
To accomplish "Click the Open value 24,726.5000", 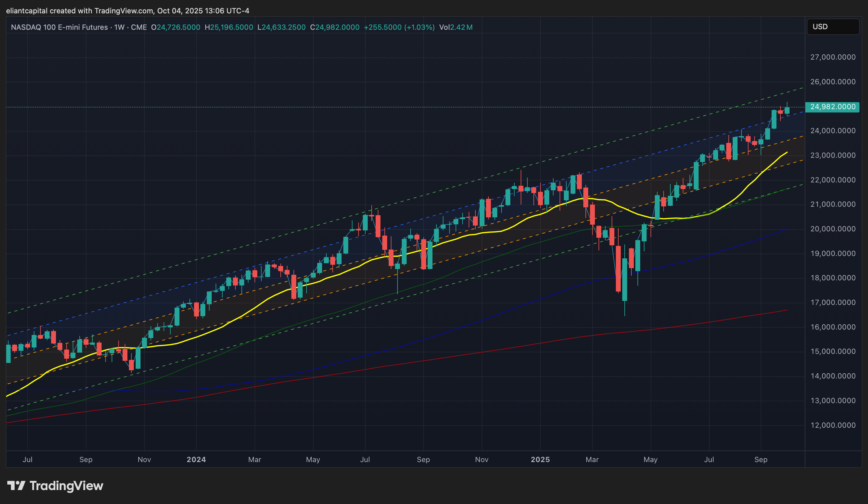I will pyautogui.click(x=178, y=27).
